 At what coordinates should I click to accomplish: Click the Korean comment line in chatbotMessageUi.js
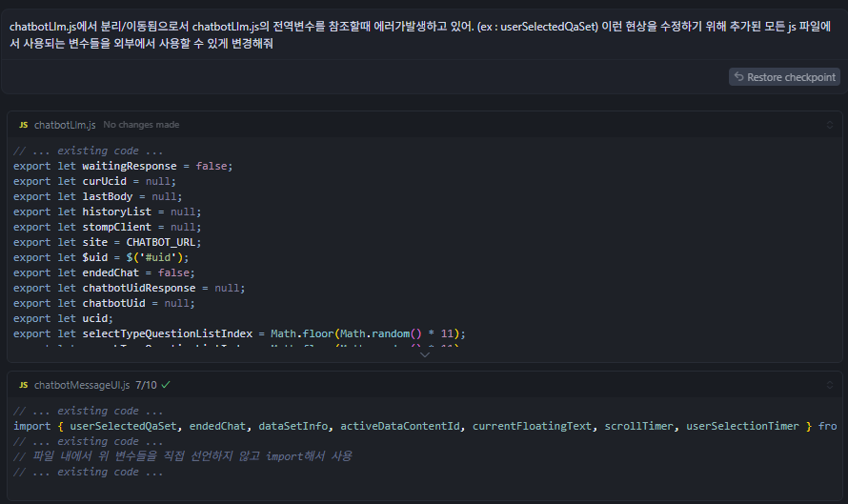pos(182,456)
